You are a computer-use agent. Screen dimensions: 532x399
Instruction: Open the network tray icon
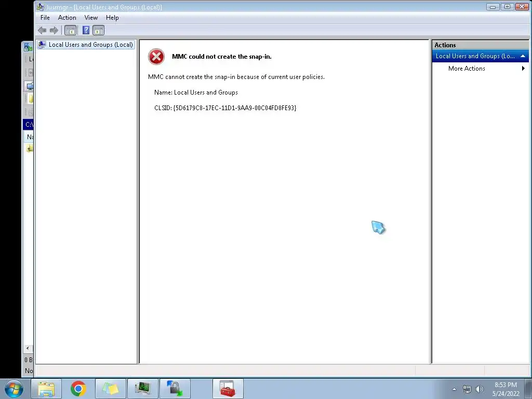coord(467,389)
